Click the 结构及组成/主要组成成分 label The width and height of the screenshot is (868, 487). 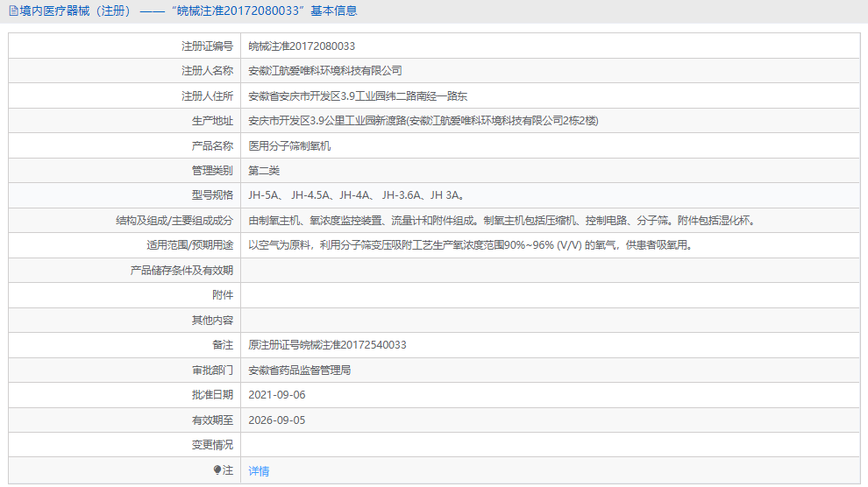tap(174, 221)
